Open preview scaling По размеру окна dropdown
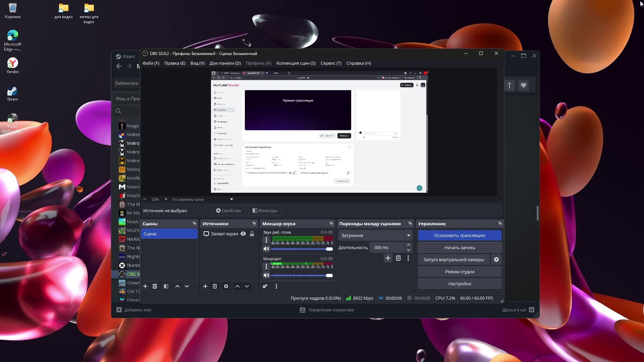Viewport: 644px width, 362px height. point(231,199)
